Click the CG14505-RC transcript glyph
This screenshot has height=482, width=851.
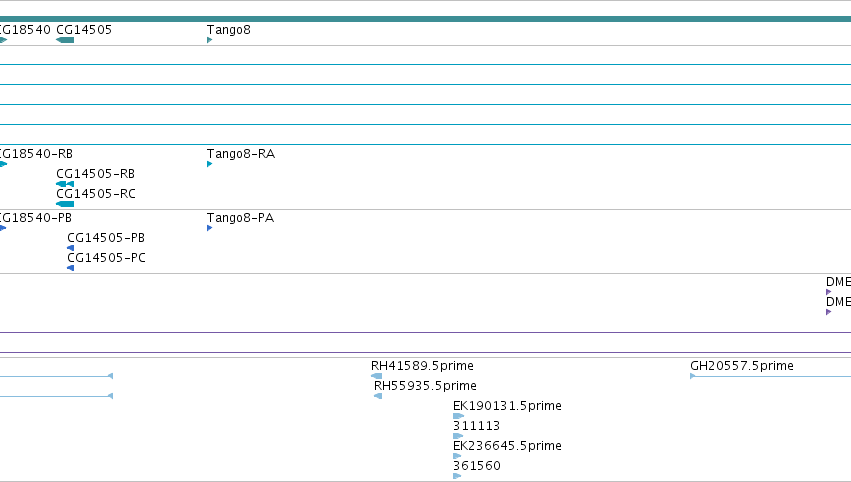pos(65,204)
